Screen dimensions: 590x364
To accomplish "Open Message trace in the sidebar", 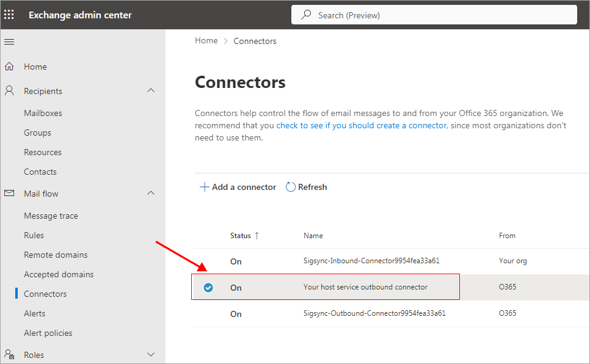I will pyautogui.click(x=51, y=216).
